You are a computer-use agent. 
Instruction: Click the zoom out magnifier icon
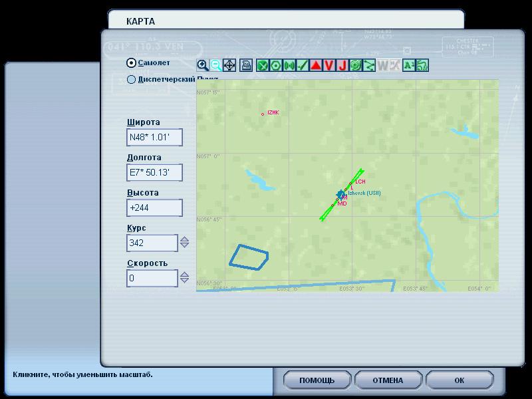point(215,65)
